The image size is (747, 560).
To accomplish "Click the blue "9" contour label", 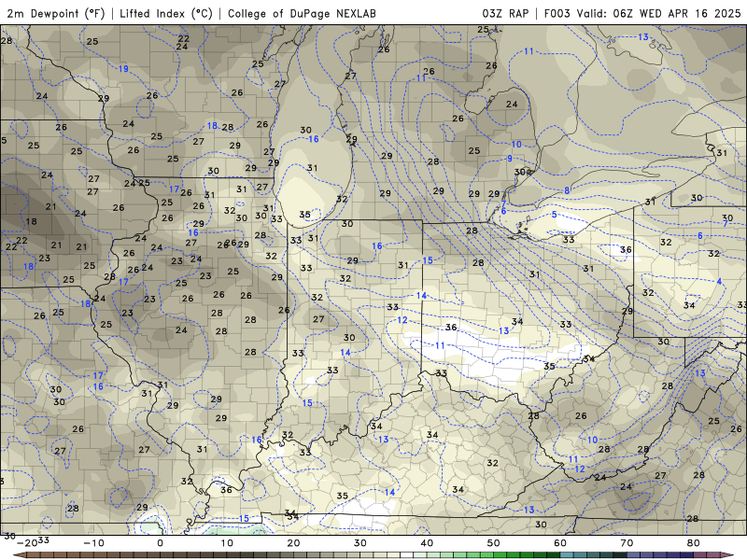I will coord(510,159).
